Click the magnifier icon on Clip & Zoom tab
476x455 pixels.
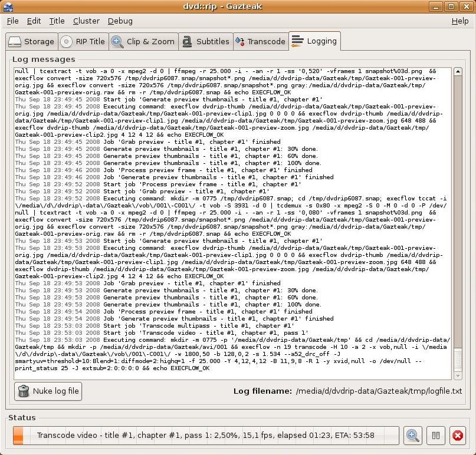click(117, 42)
